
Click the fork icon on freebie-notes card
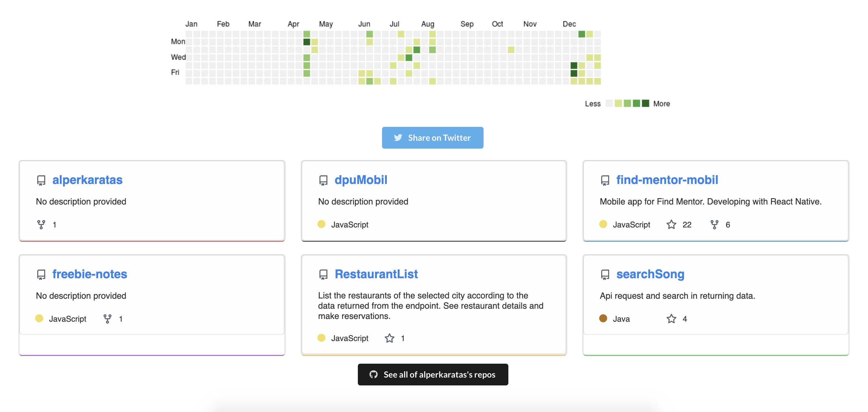[108, 318]
